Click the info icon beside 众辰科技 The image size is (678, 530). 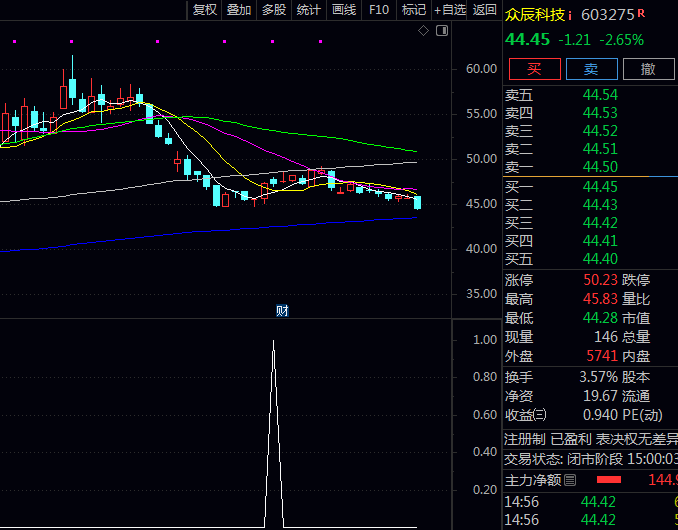[x=570, y=15]
